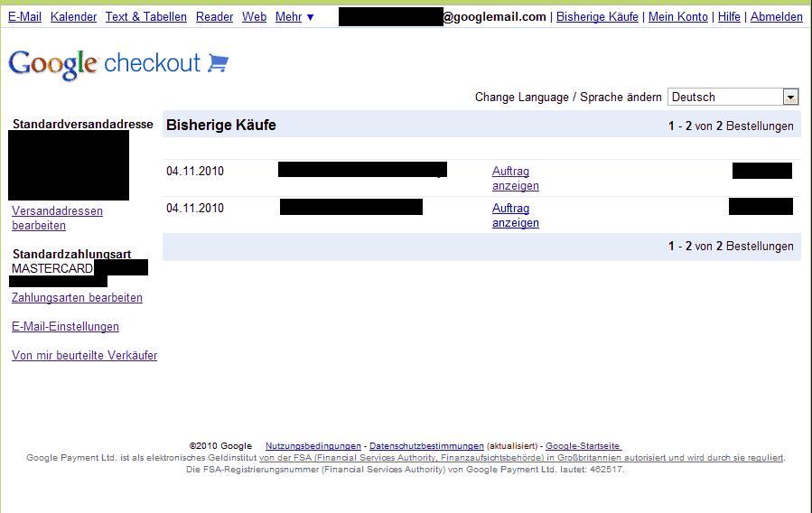
Task: Sign out via Abmelden
Action: tap(776, 16)
